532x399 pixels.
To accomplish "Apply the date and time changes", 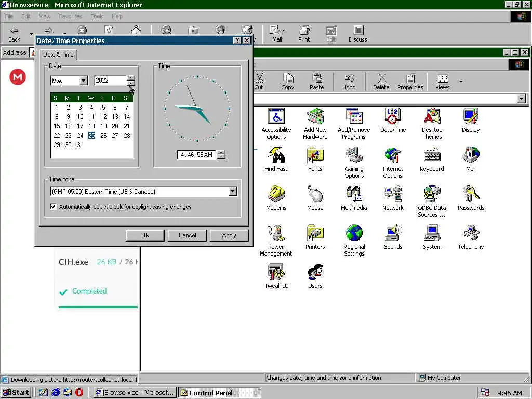I will tap(229, 235).
